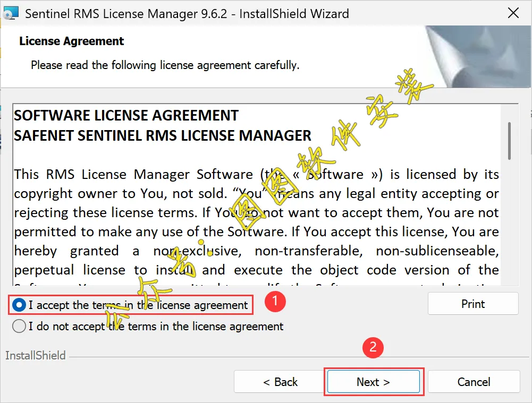Screen dimensions: 532x403
Task: Click the InstallShield label text
Action: pos(35,356)
